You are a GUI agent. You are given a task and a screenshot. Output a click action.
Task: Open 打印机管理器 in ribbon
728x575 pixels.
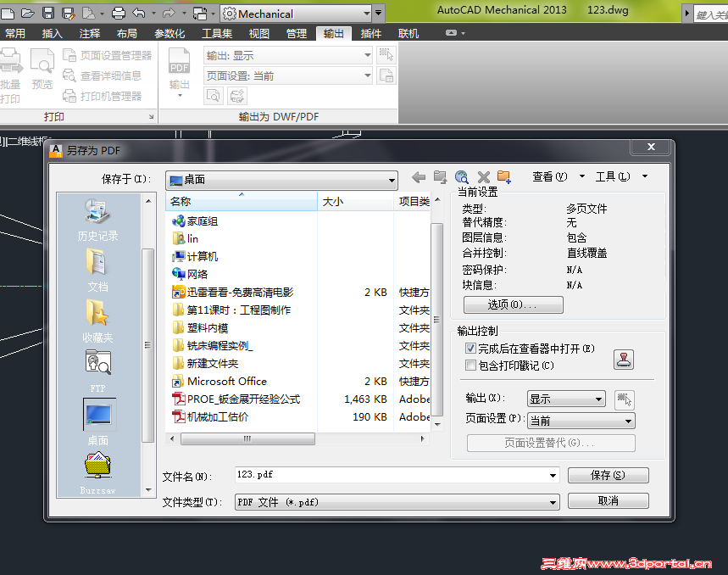coord(103,96)
